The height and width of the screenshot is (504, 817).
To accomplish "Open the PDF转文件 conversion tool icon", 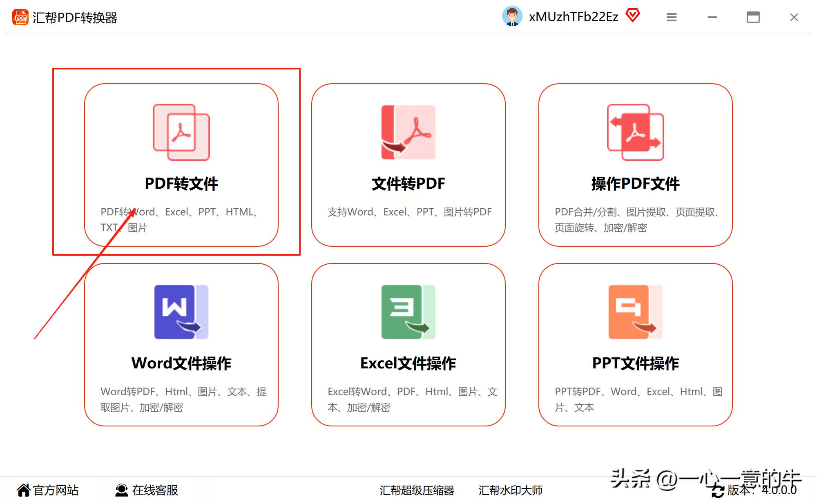I will [181, 132].
